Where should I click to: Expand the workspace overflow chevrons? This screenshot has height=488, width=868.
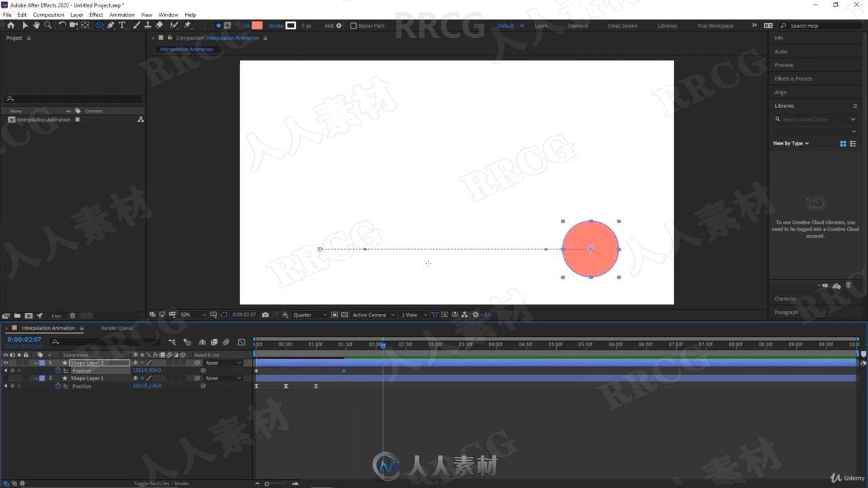pyautogui.click(x=754, y=25)
